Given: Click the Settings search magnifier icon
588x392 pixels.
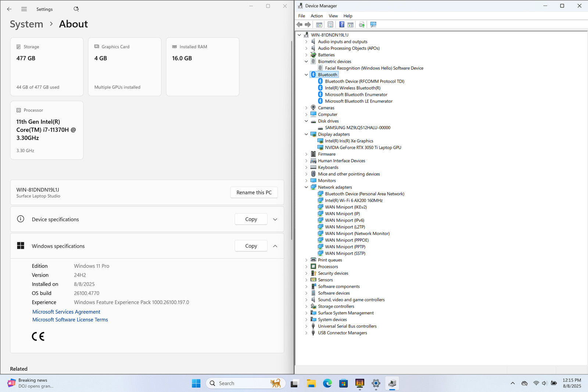Looking at the screenshot, I should point(76,9).
